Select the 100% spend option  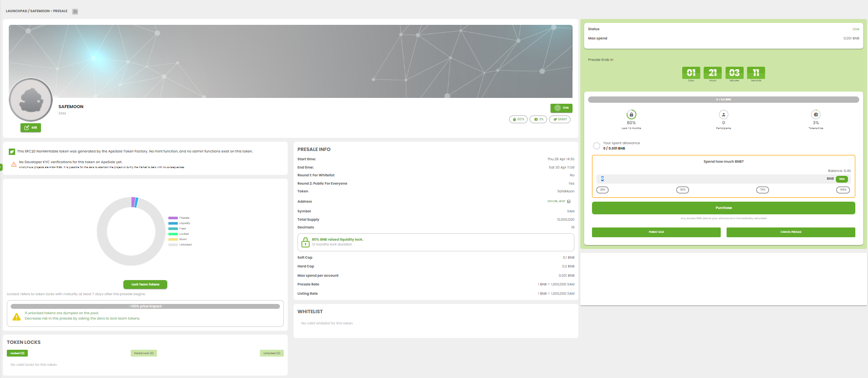tap(843, 190)
